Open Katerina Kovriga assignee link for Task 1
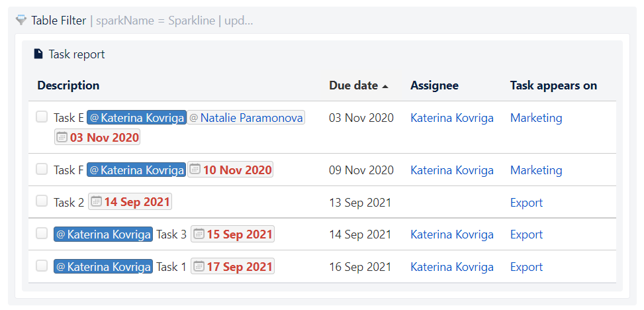644x310 pixels. pyautogui.click(x=452, y=267)
